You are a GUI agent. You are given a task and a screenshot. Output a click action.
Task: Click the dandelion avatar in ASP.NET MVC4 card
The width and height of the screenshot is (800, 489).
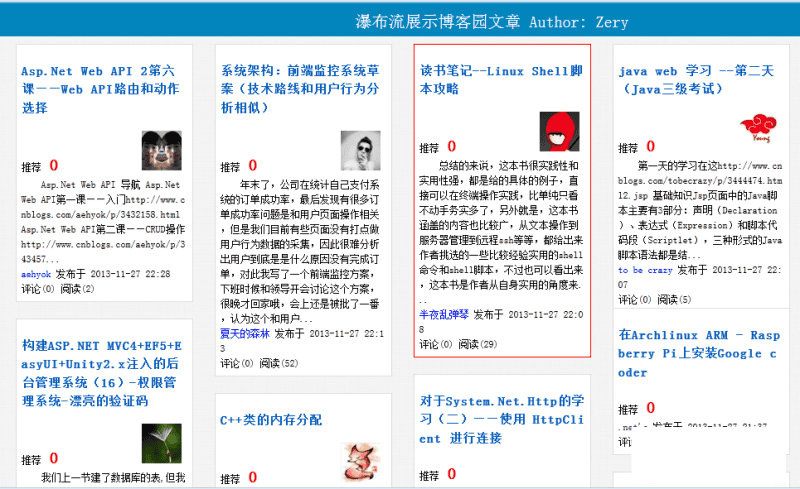(162, 443)
